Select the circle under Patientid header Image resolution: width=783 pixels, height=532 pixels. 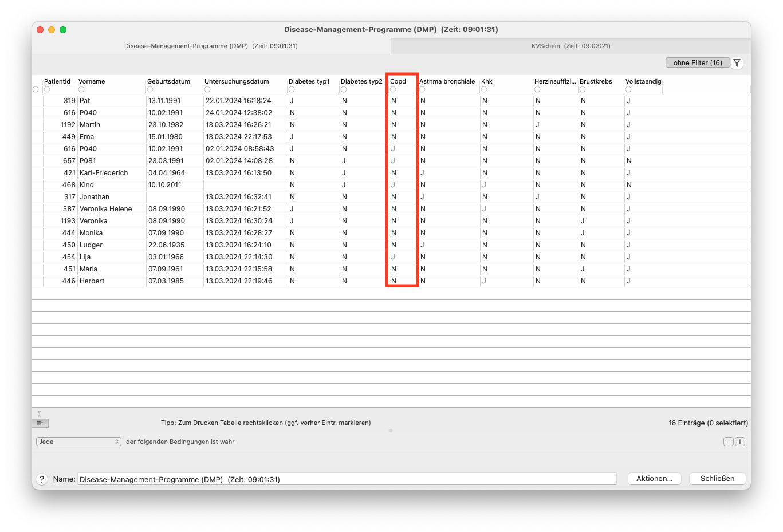click(x=47, y=89)
